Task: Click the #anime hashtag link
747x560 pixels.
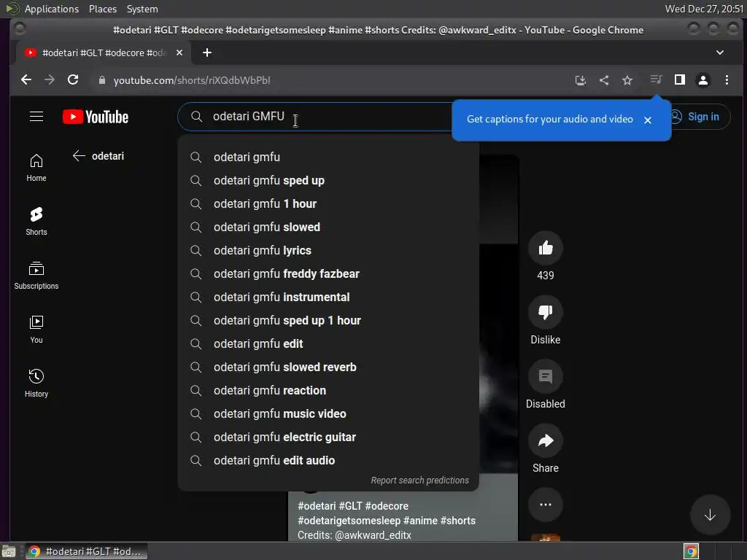Action: pos(420,521)
